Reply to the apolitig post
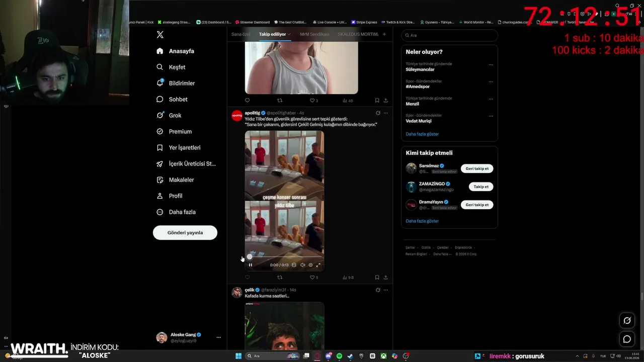 (247, 277)
